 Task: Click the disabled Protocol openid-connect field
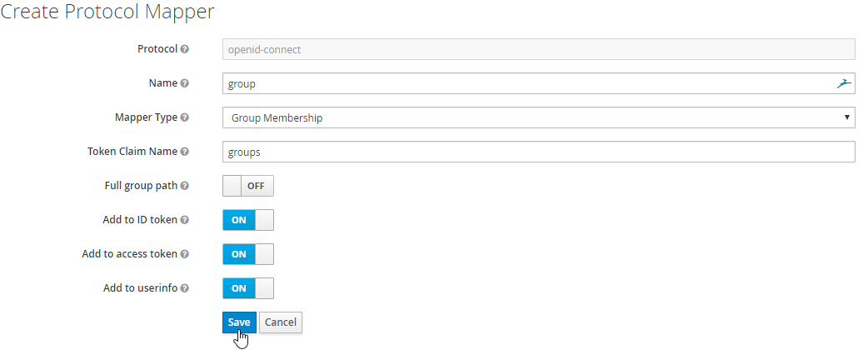tap(539, 49)
